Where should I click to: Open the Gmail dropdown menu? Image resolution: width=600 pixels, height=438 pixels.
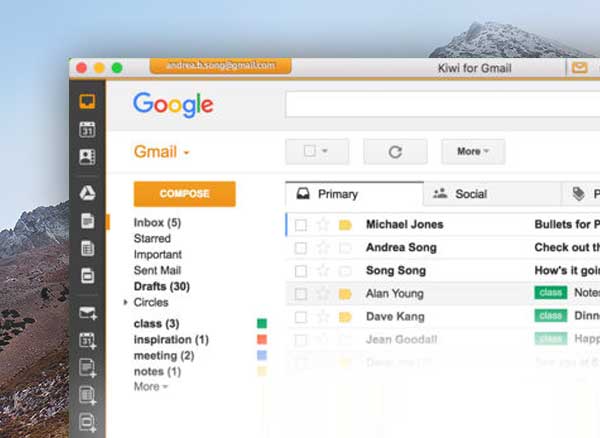(x=162, y=152)
